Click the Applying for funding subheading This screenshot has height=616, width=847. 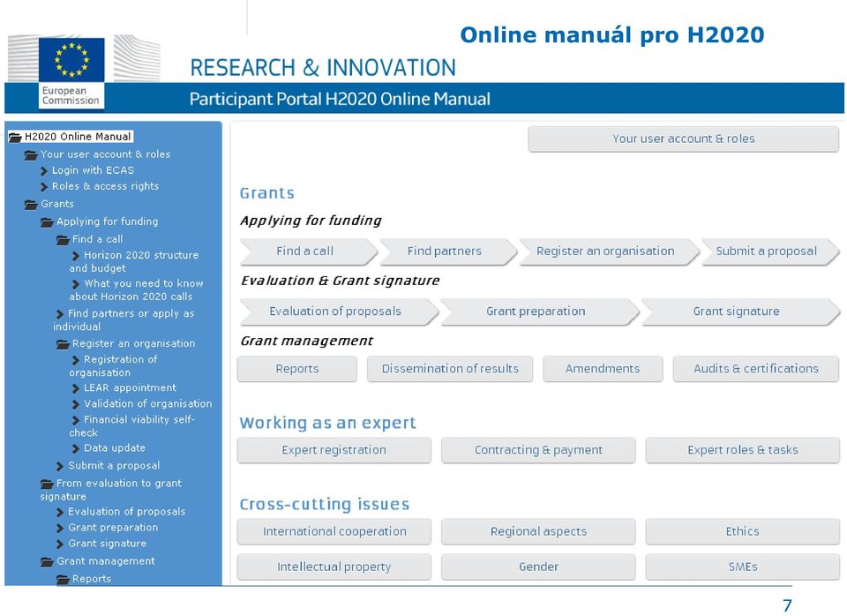[x=311, y=221]
